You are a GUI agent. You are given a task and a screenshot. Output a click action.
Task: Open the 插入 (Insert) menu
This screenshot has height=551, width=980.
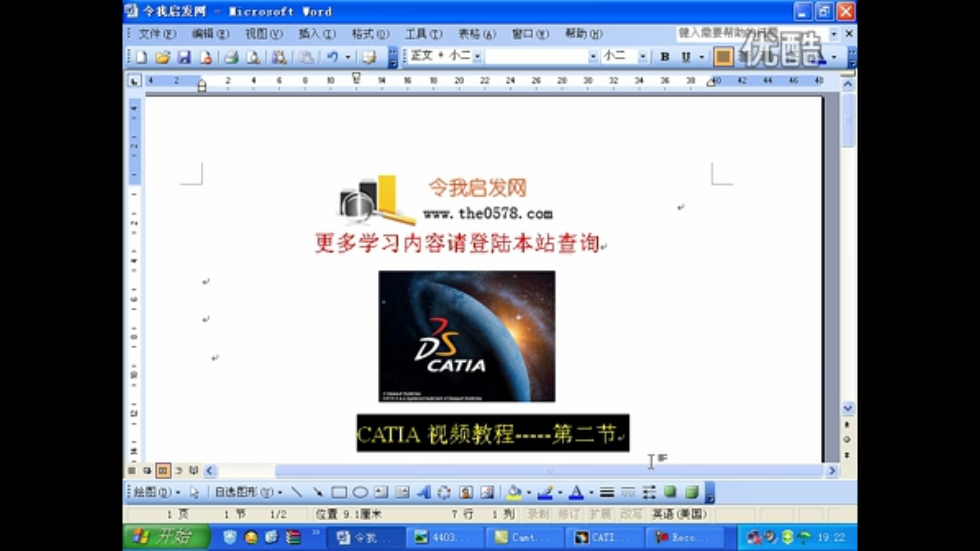[317, 34]
